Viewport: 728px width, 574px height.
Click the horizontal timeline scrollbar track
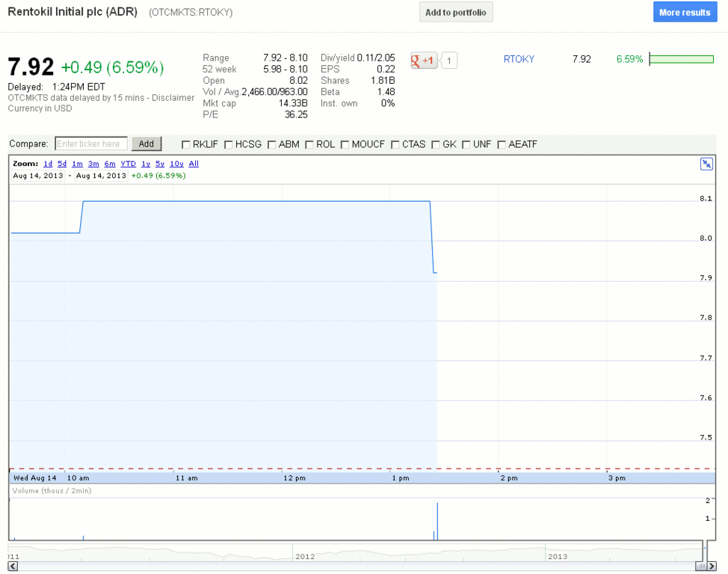pyautogui.click(x=357, y=566)
